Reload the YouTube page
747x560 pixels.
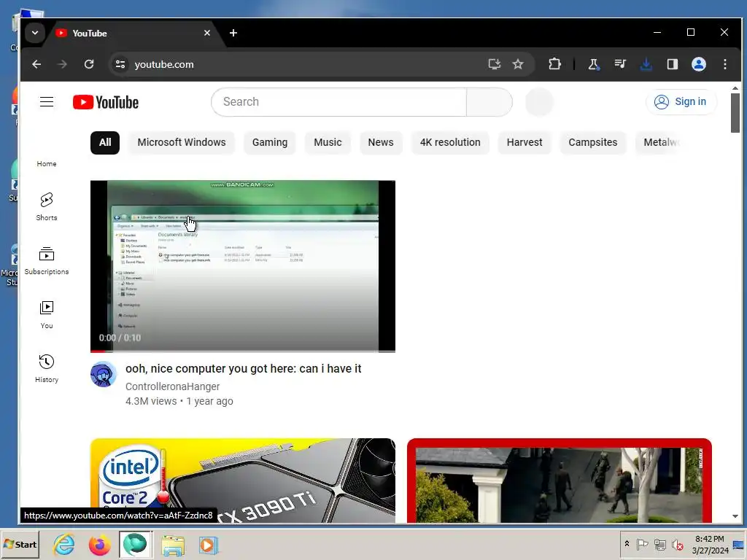point(89,64)
